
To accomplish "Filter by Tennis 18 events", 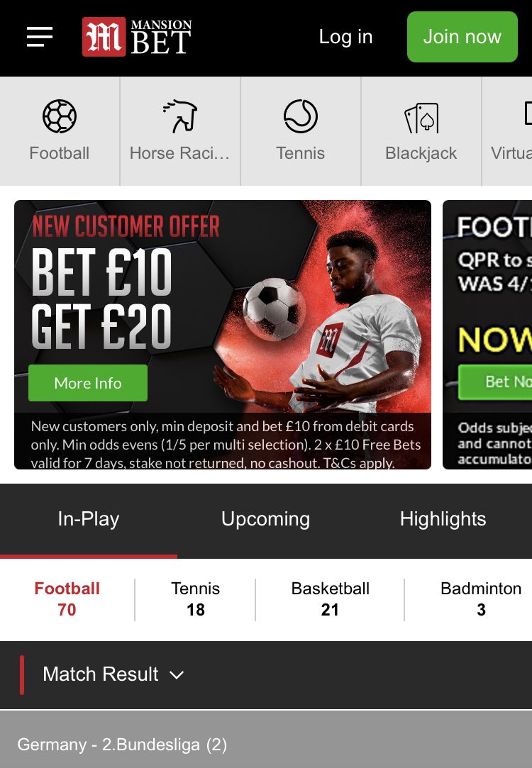I will [196, 599].
